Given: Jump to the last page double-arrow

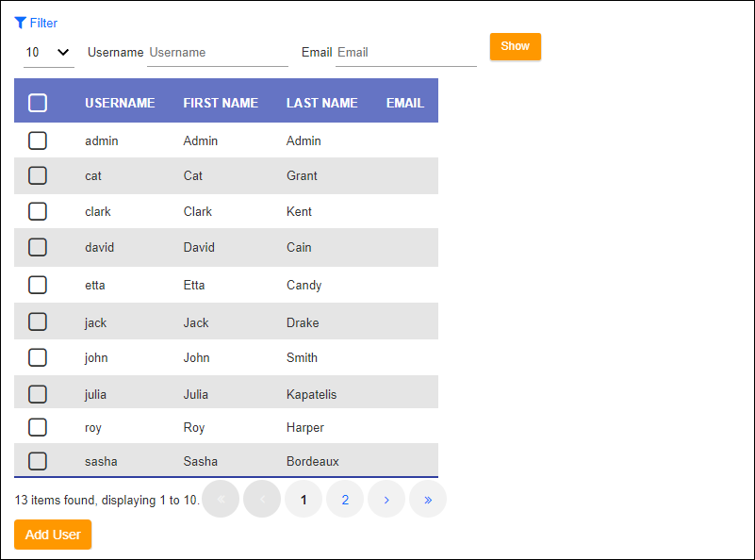Looking at the screenshot, I should coord(428,500).
